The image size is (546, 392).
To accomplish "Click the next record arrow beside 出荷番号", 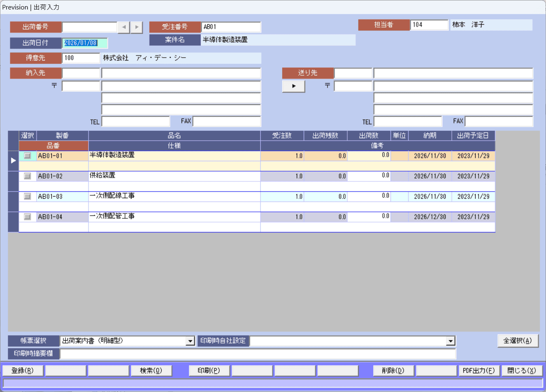I will (x=137, y=27).
